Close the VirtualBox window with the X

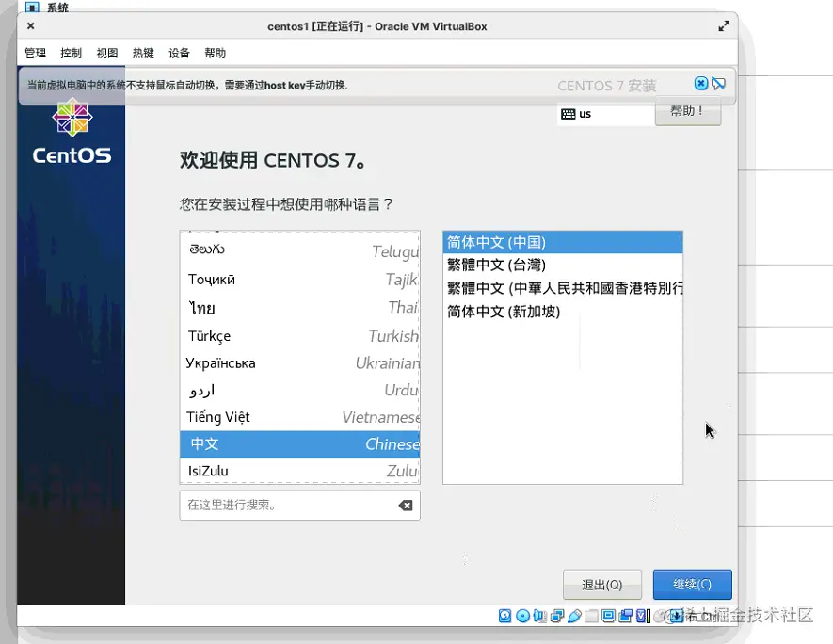[x=31, y=25]
